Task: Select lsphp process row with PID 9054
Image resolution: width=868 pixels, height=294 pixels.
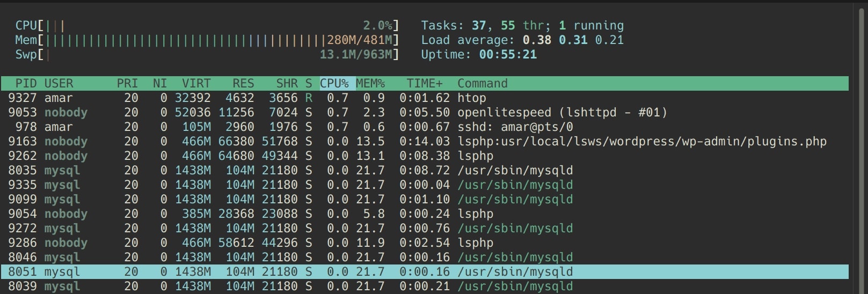Action: point(425,214)
